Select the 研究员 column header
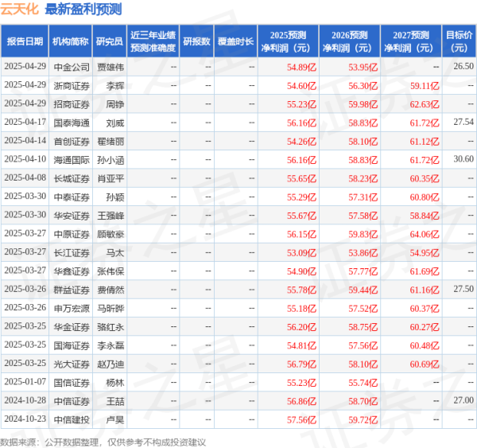 click(x=109, y=41)
